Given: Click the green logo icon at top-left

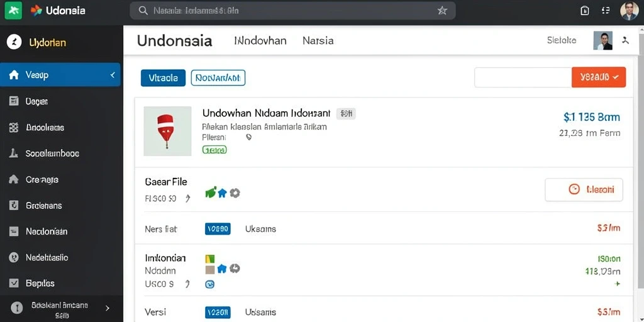Looking at the screenshot, I should click(13, 11).
